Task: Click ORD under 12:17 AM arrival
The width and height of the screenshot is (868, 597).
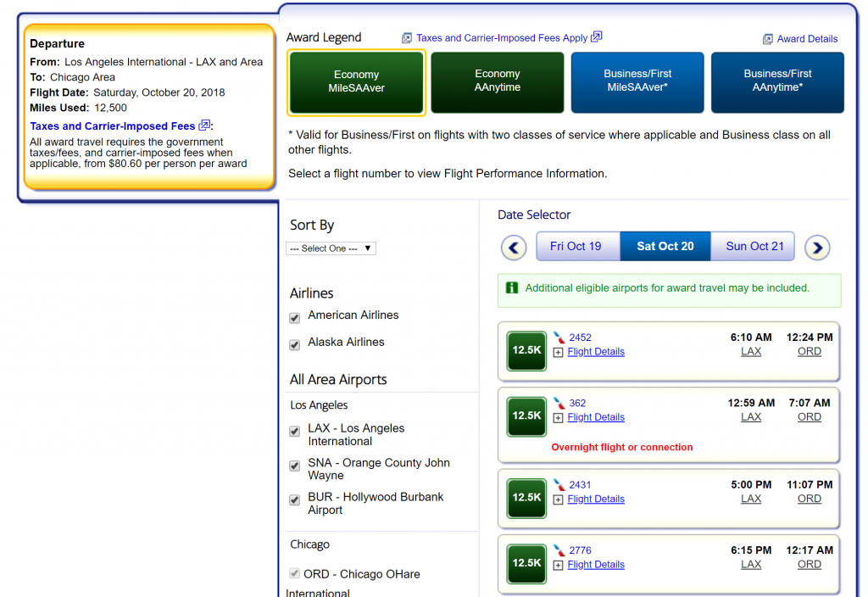Action: 809,564
